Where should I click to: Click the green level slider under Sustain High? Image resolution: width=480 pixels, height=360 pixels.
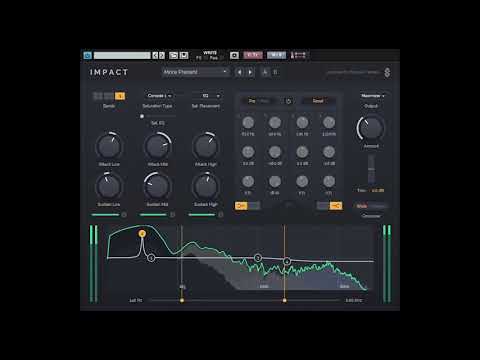[x=202, y=215]
